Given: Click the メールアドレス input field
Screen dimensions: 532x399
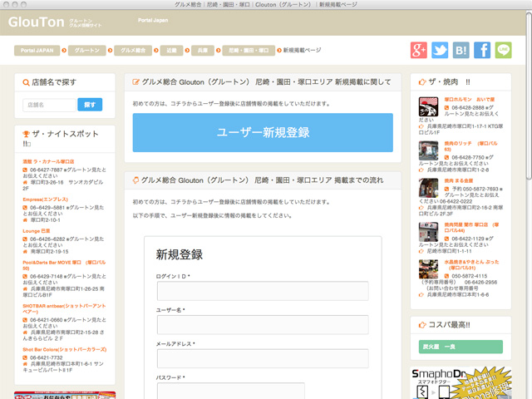Looking at the screenshot, I should 263,358.
